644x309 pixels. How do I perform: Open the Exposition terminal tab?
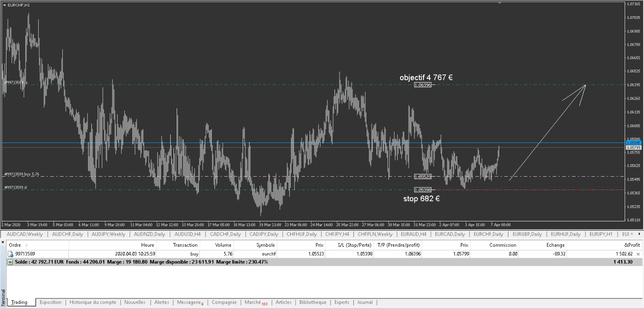click(x=50, y=303)
